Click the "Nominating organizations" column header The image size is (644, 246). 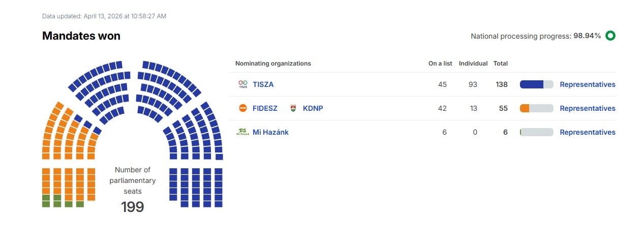coord(273,64)
